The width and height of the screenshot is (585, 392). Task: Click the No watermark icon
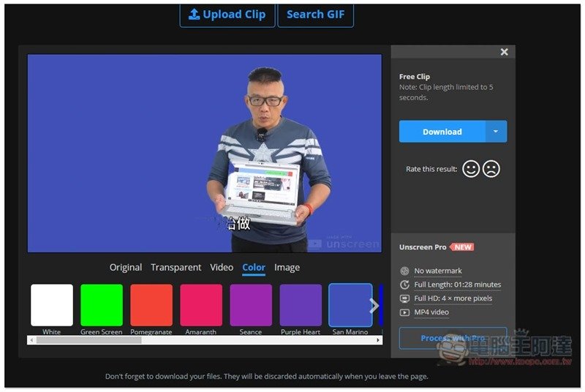pos(405,271)
